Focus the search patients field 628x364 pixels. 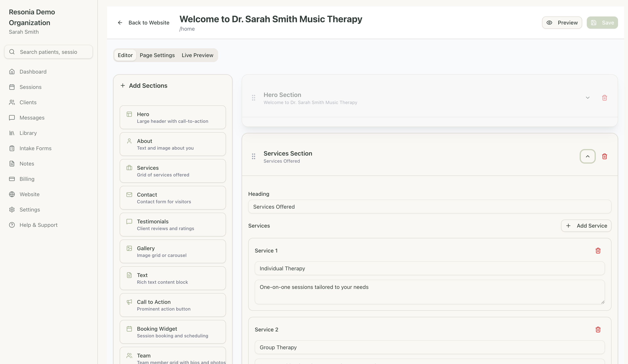pyautogui.click(x=49, y=52)
